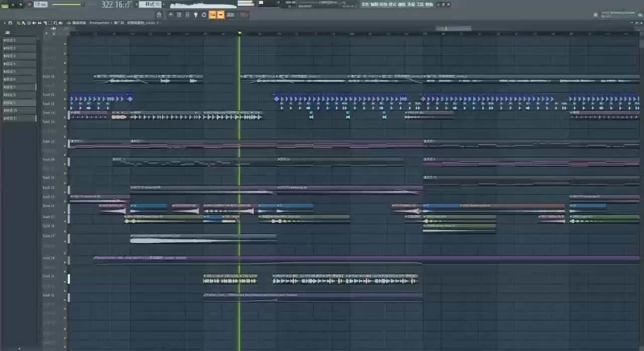Open the 文件 (File) menu
Viewport: 644px width, 351px height.
[365, 4]
